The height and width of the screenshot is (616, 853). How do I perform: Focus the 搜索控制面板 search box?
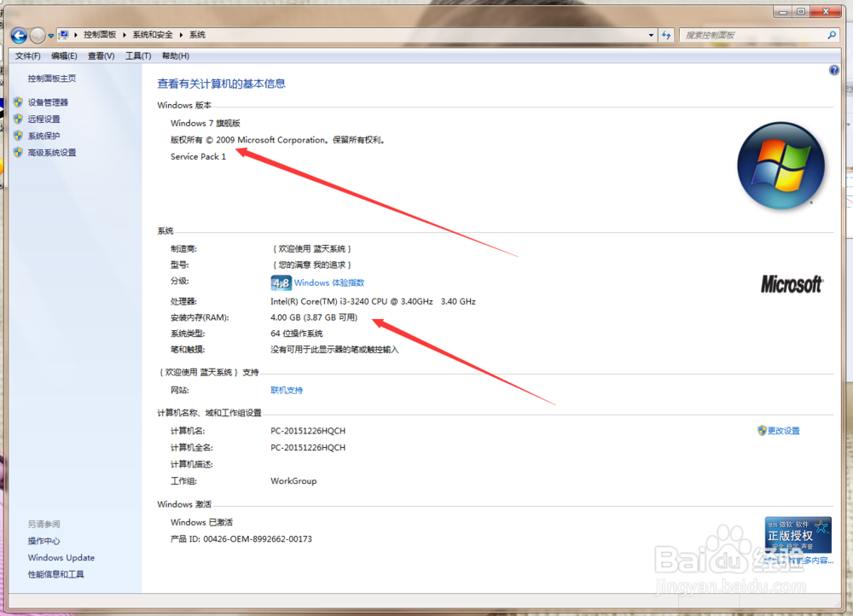coord(753,35)
